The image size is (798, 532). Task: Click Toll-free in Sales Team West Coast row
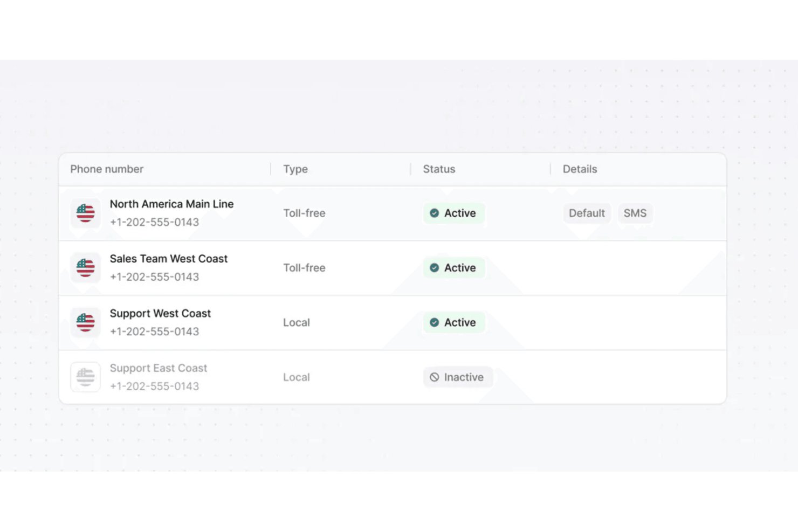tap(304, 268)
